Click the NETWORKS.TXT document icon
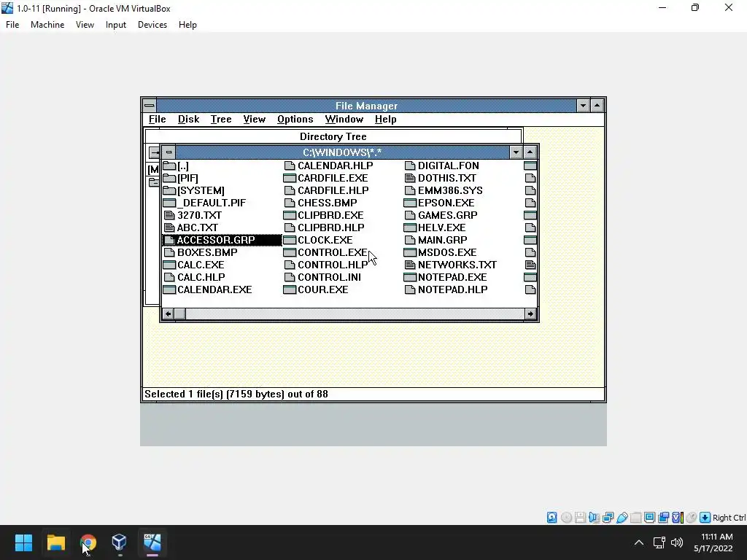 tap(410, 265)
